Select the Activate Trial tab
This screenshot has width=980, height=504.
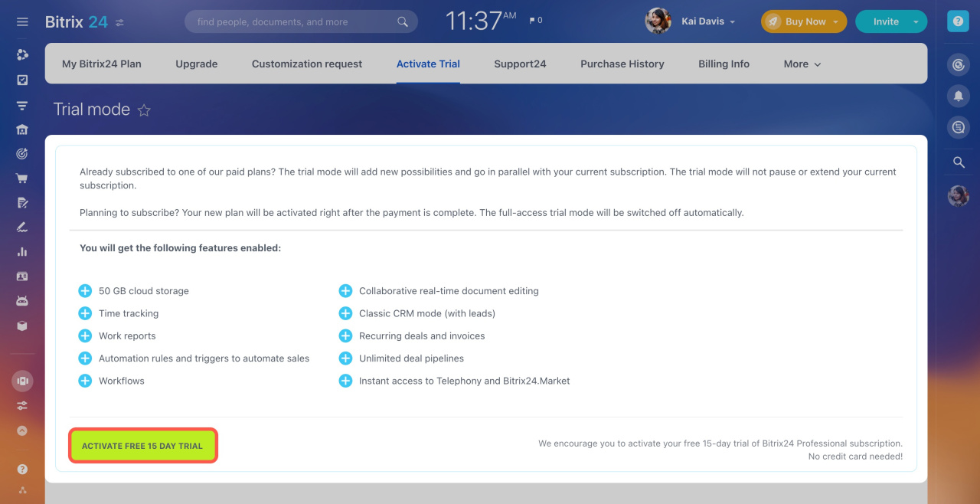click(428, 64)
